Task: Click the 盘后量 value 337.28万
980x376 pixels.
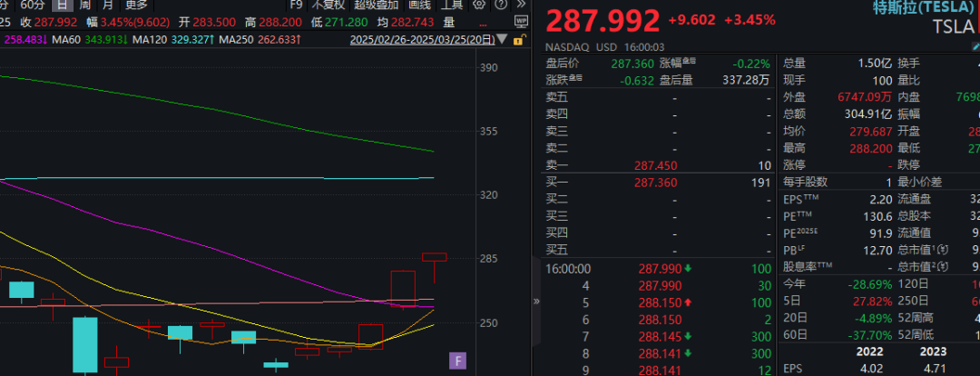Action: (x=745, y=80)
